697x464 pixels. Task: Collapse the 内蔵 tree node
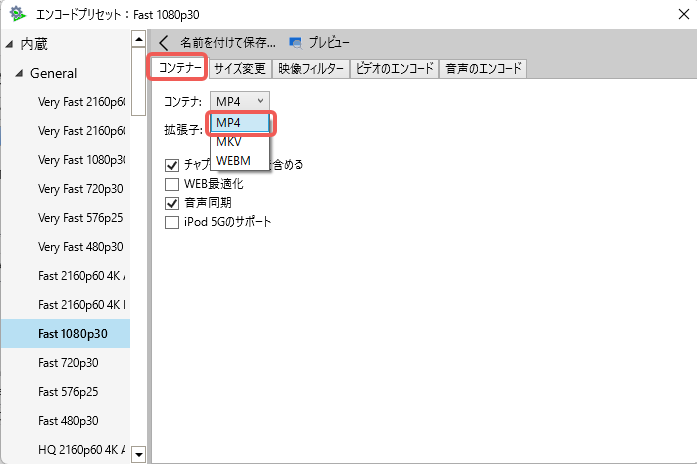pyautogui.click(x=9, y=44)
